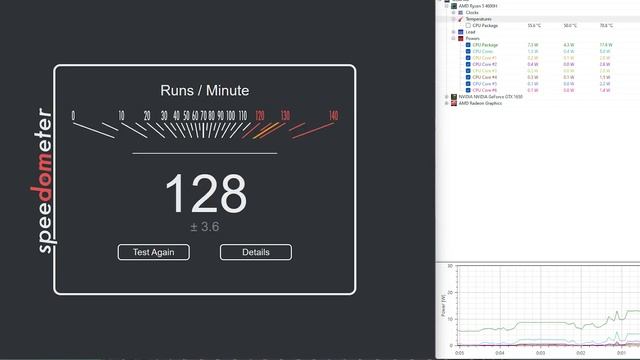Uncheck the CPU Core #1 checkbox
This screenshot has width=640, height=360.
(x=468, y=58)
